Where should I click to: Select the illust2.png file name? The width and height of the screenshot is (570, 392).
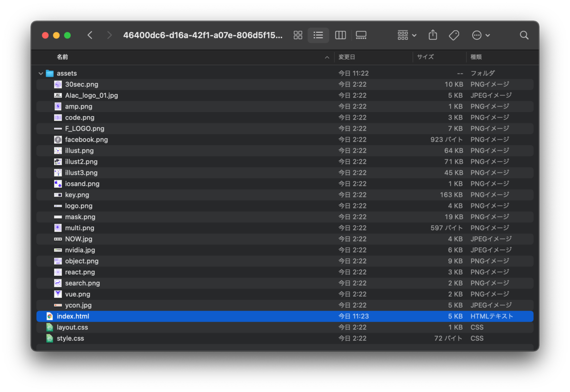pos(81,162)
